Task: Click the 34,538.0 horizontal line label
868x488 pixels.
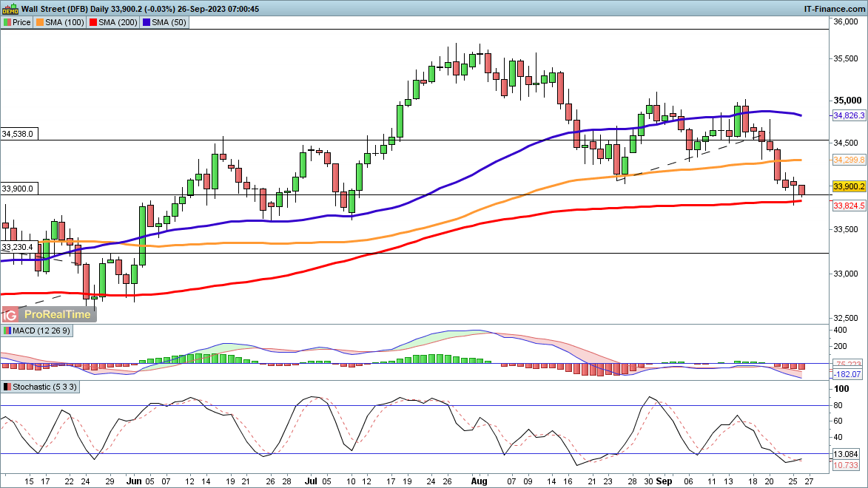Action: pos(17,134)
